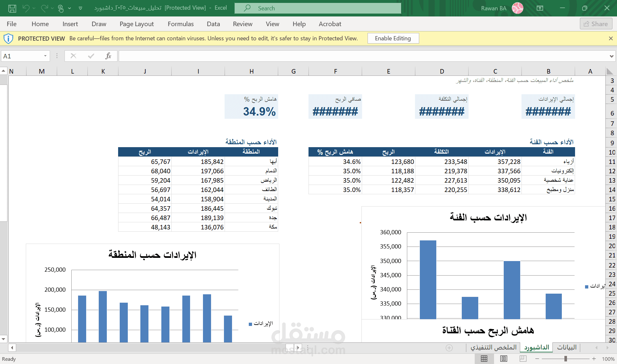The image size is (617, 364).
Task: Click the zoom slider handle
Action: click(x=565, y=359)
